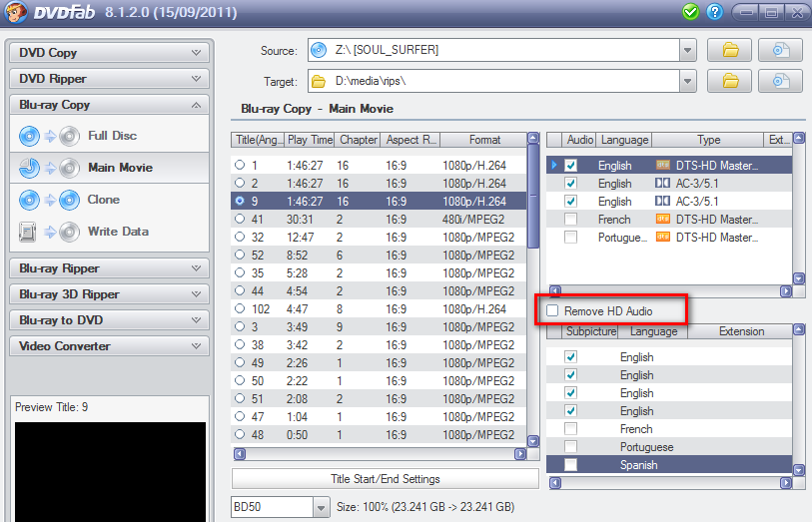Screen dimensions: 812x522
Task: Click the Subpicture Extension column header
Action: (740, 331)
